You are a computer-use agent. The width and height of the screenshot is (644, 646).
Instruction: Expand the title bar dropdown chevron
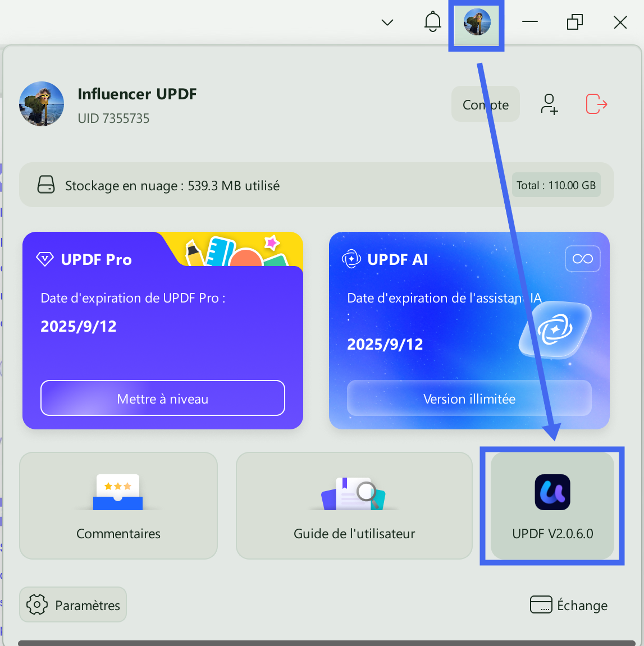tap(387, 22)
